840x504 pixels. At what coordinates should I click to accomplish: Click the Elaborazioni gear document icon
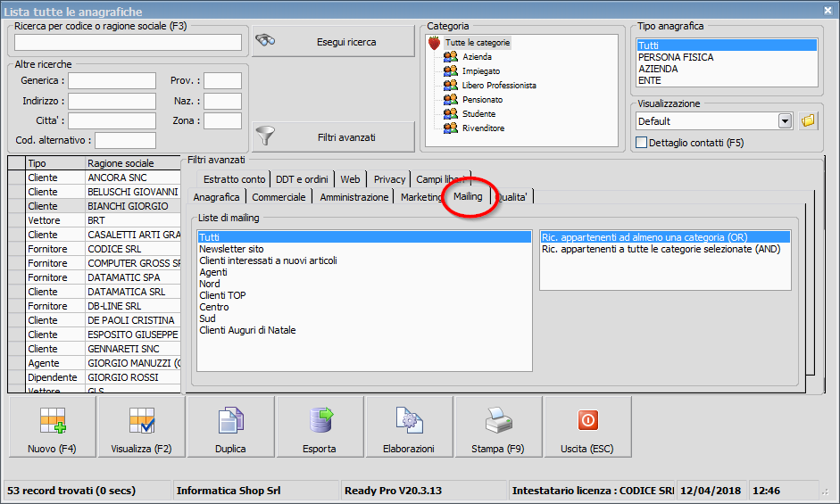point(409,420)
